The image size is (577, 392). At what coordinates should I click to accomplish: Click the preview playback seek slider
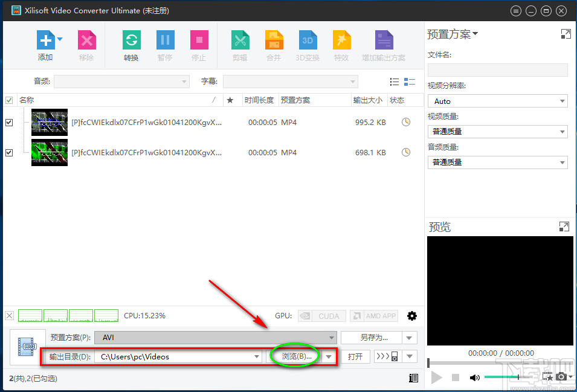point(500,363)
